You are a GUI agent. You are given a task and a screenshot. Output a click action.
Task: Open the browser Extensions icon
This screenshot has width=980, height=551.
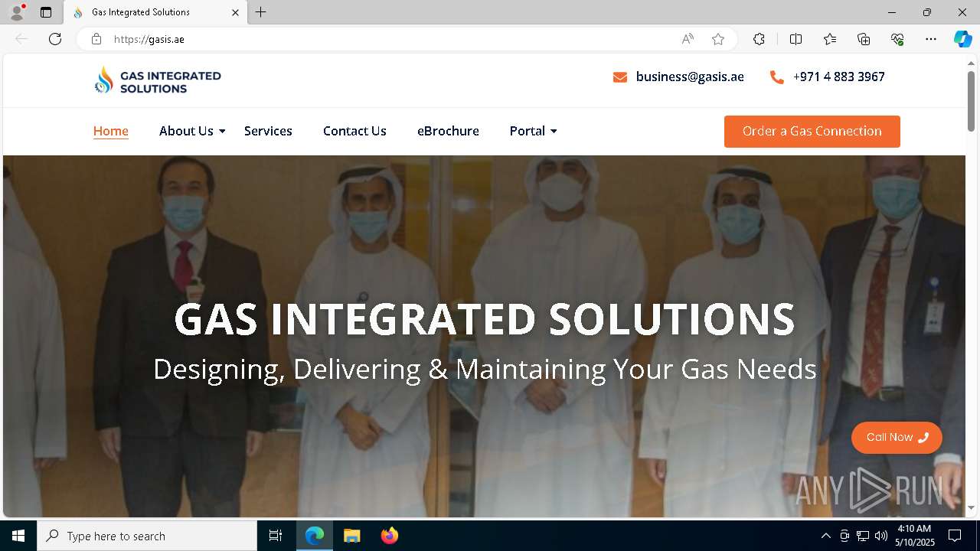[x=759, y=39]
